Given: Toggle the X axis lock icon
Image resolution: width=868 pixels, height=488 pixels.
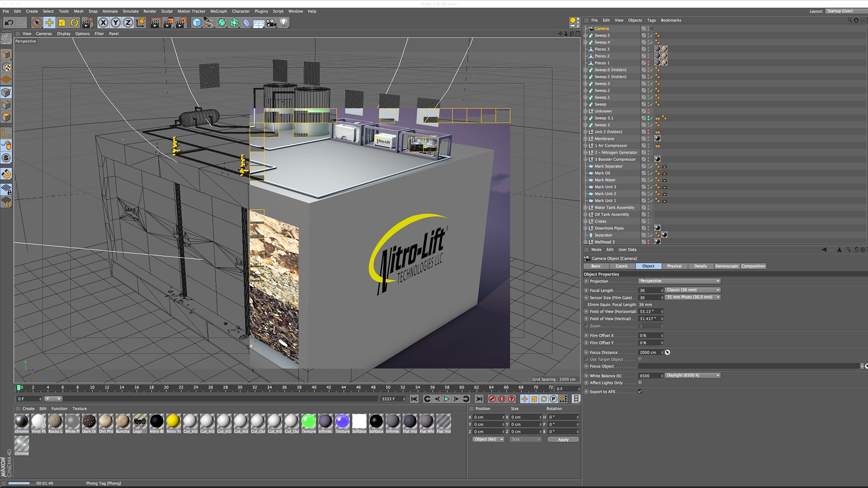Looking at the screenshot, I should (x=103, y=23).
